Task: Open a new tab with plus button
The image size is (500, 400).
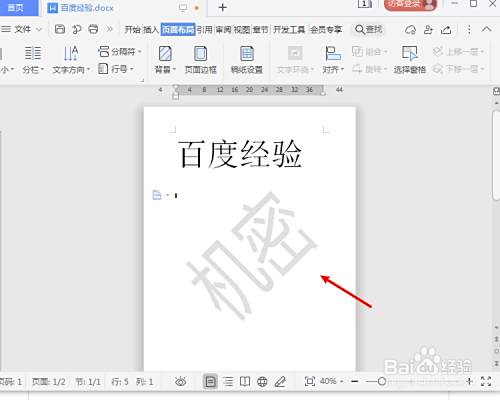Action: coord(223,7)
